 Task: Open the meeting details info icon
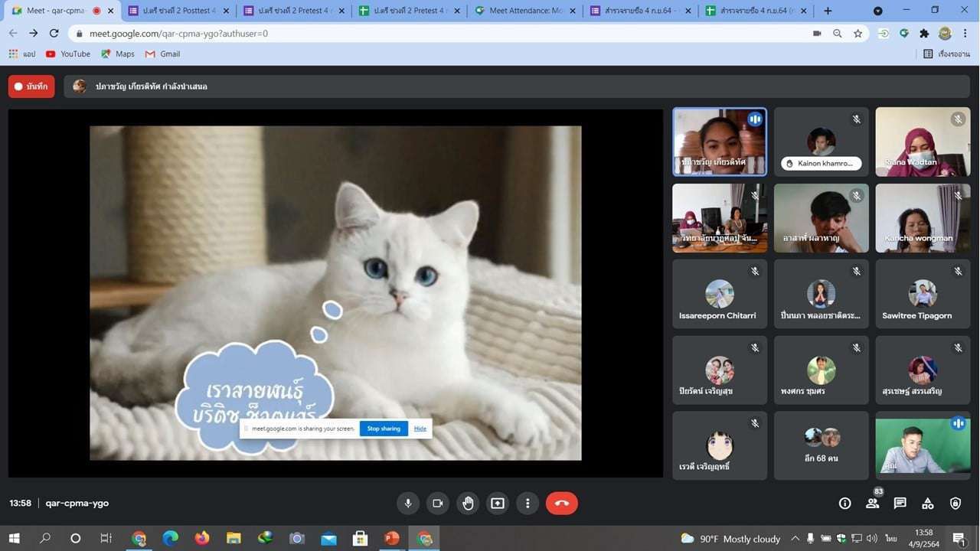tap(844, 504)
